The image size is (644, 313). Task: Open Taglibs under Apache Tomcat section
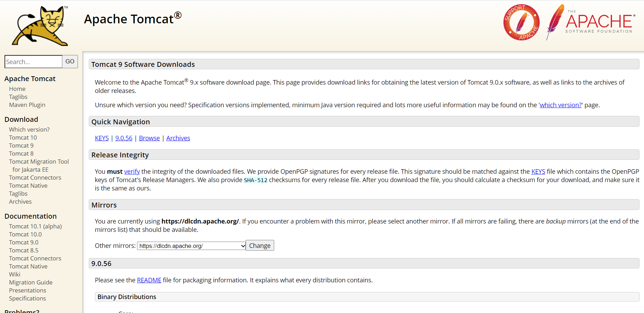click(18, 97)
